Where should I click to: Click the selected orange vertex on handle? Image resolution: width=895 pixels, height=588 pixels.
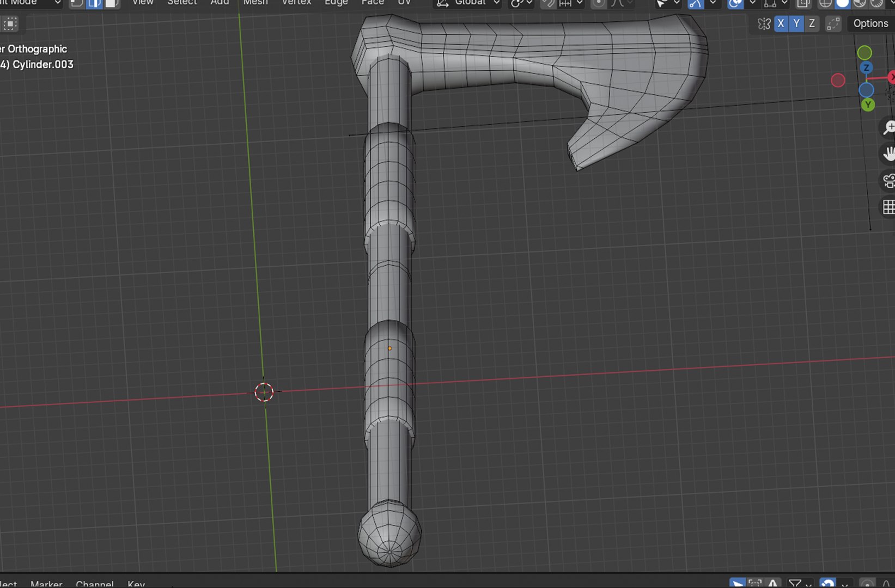tap(389, 348)
